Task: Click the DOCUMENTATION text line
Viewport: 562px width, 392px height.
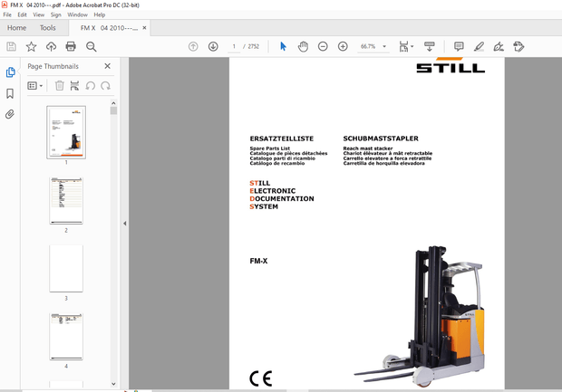Action: click(282, 198)
